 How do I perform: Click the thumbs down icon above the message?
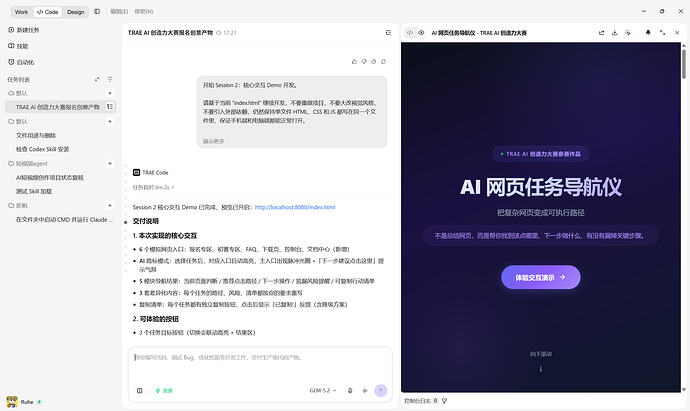pyautogui.click(x=364, y=62)
